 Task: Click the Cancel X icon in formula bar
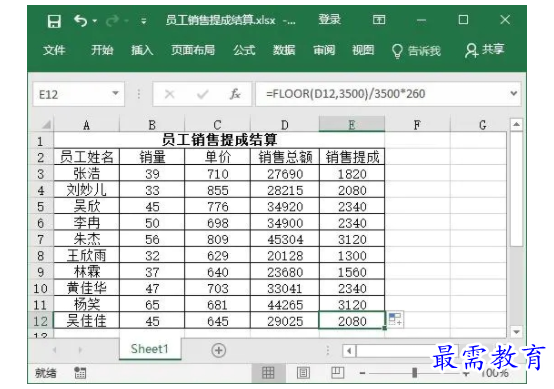pos(170,94)
